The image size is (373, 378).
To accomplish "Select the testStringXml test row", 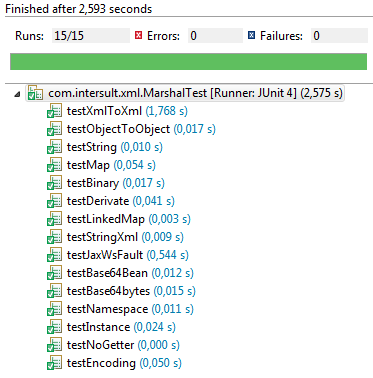I will pyautogui.click(x=115, y=237).
